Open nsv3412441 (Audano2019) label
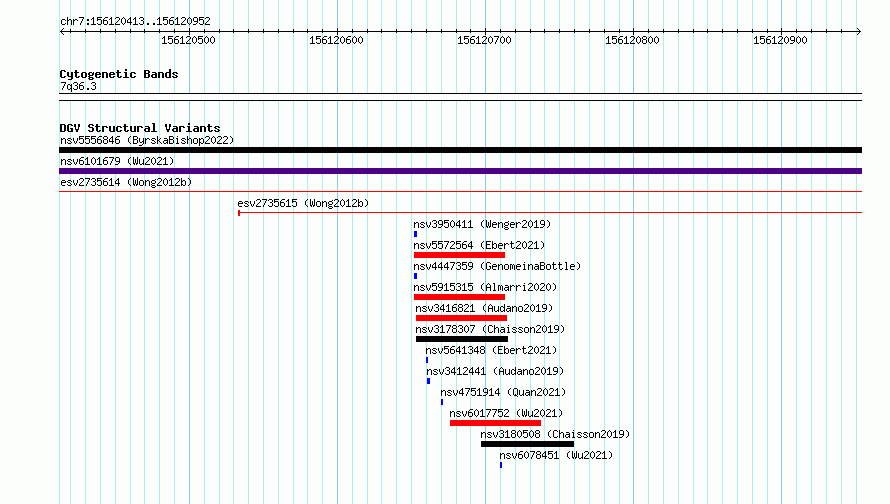The image size is (890, 504). 495,371
